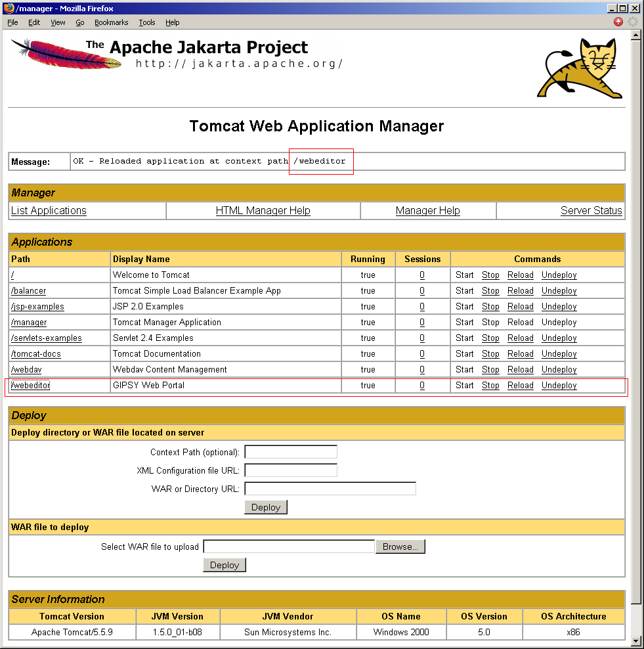Undeploy the /tomcat-docs application

pos(559,353)
